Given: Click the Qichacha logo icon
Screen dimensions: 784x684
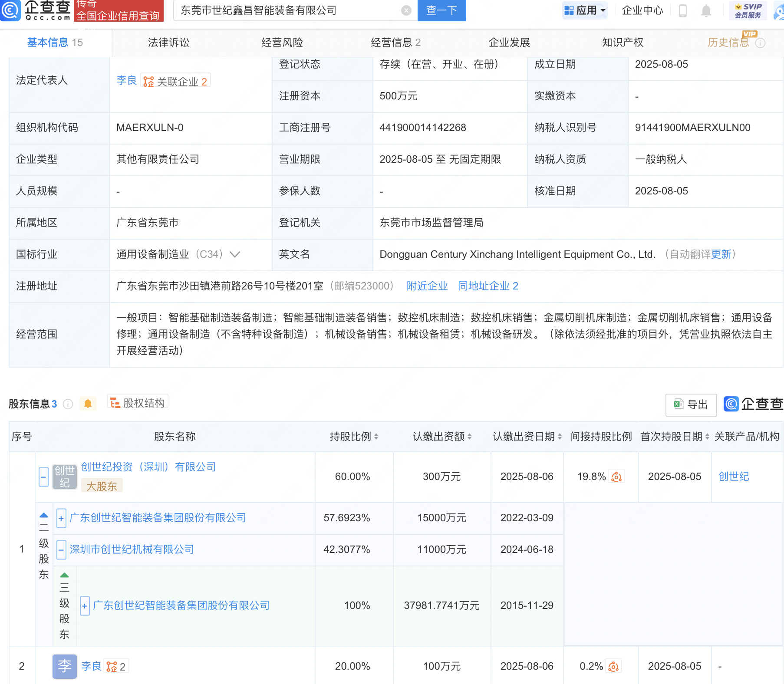Looking at the screenshot, I should pos(10,10).
